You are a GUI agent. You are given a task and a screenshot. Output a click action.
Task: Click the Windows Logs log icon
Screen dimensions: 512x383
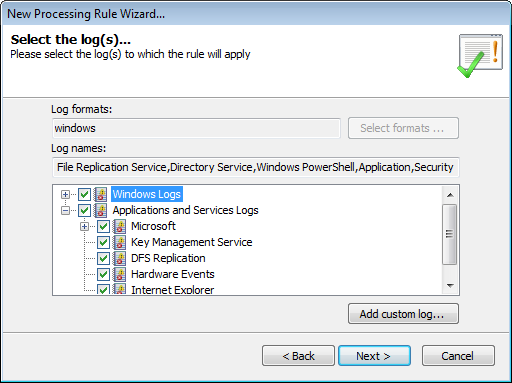tap(100, 194)
